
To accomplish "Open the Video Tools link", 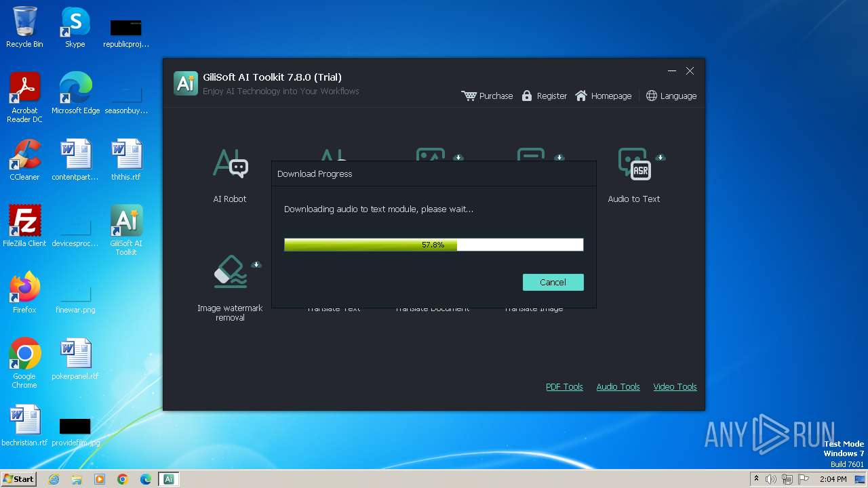I will click(675, 387).
